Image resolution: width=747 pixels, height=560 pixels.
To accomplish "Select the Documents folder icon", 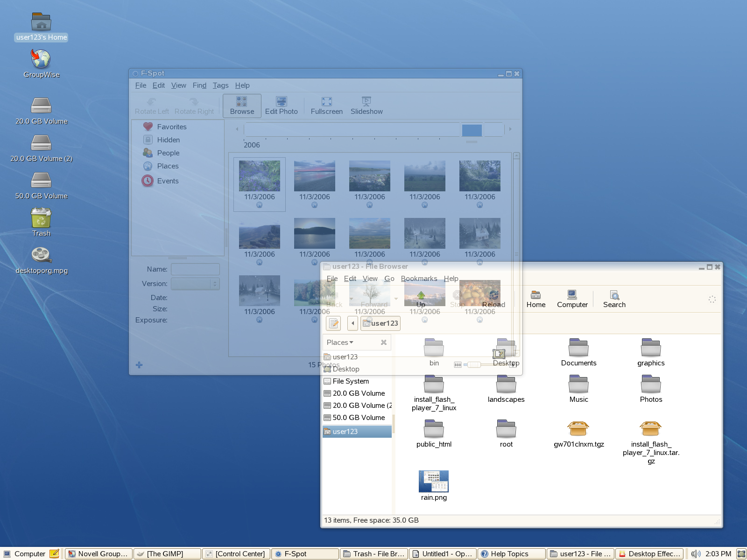I will [578, 348].
